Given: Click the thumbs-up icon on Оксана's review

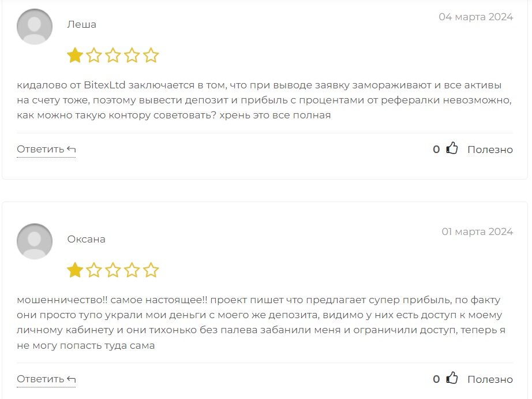Looking at the screenshot, I should pos(452,378).
